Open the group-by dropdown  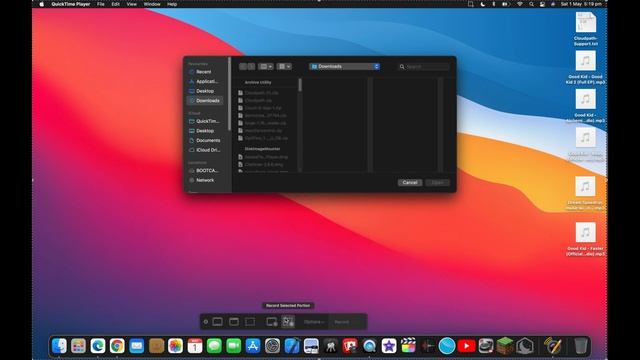tap(284, 67)
